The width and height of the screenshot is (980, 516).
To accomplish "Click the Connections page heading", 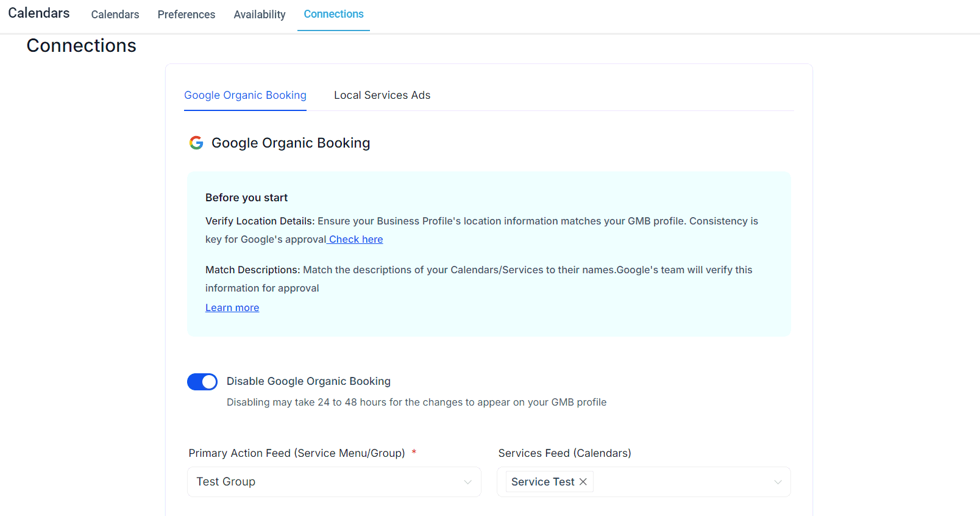I will point(82,46).
